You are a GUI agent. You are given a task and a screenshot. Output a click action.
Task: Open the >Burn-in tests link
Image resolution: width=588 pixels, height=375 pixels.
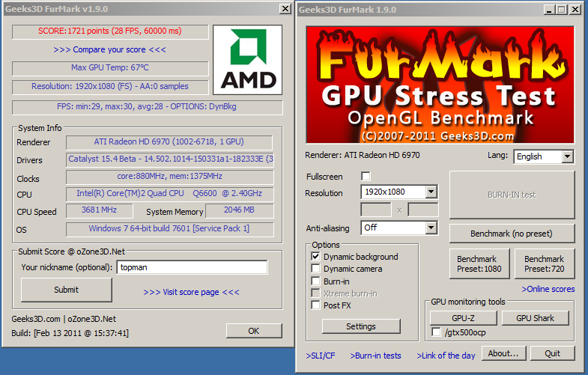click(x=375, y=356)
